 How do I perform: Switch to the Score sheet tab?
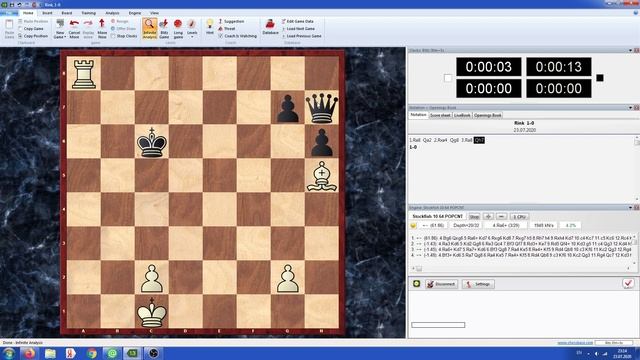point(440,116)
